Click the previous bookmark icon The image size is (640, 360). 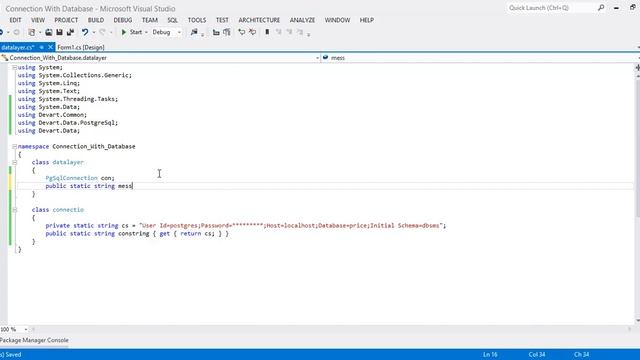pos(278,32)
